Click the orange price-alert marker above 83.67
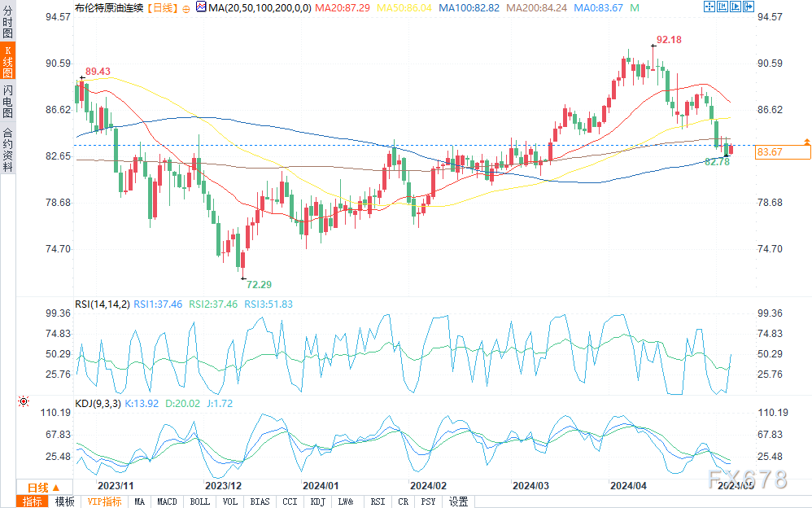812x508 pixels. [806, 141]
